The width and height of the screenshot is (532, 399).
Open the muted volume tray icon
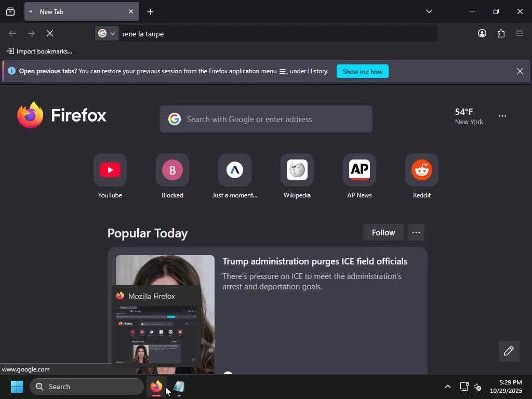tap(477, 387)
